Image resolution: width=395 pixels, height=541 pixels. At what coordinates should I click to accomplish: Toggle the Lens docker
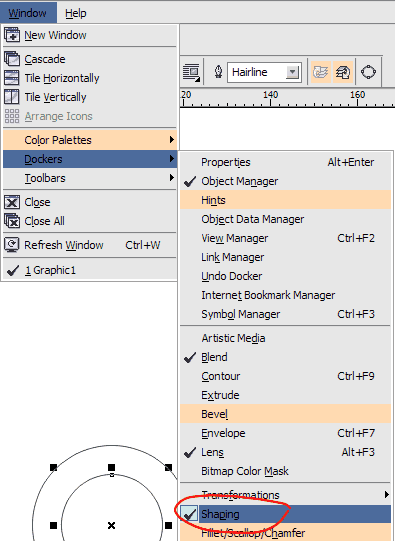[x=285, y=452]
